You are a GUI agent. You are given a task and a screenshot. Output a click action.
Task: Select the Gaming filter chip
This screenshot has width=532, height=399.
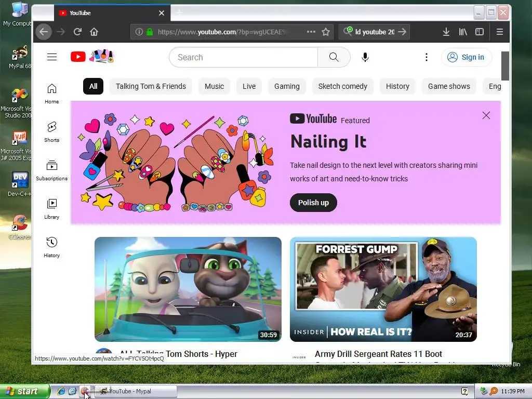click(287, 86)
